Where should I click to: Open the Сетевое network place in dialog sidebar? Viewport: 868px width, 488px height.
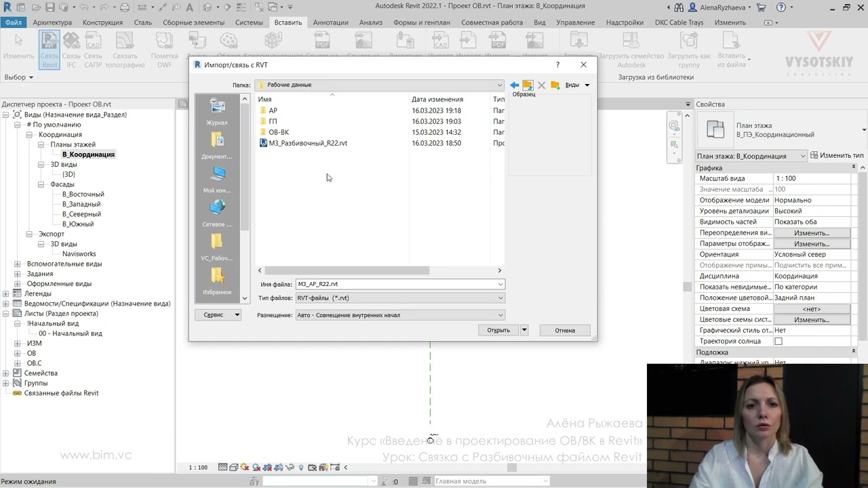(217, 213)
